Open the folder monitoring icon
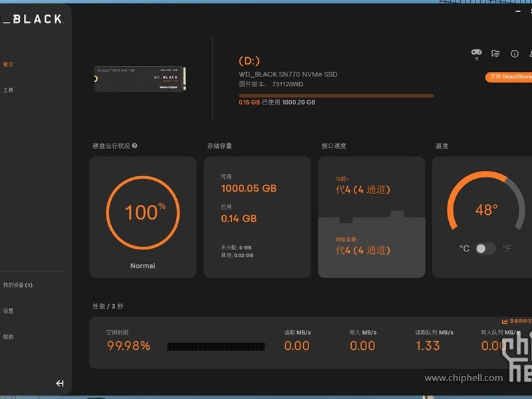The image size is (532, 399). click(x=495, y=53)
